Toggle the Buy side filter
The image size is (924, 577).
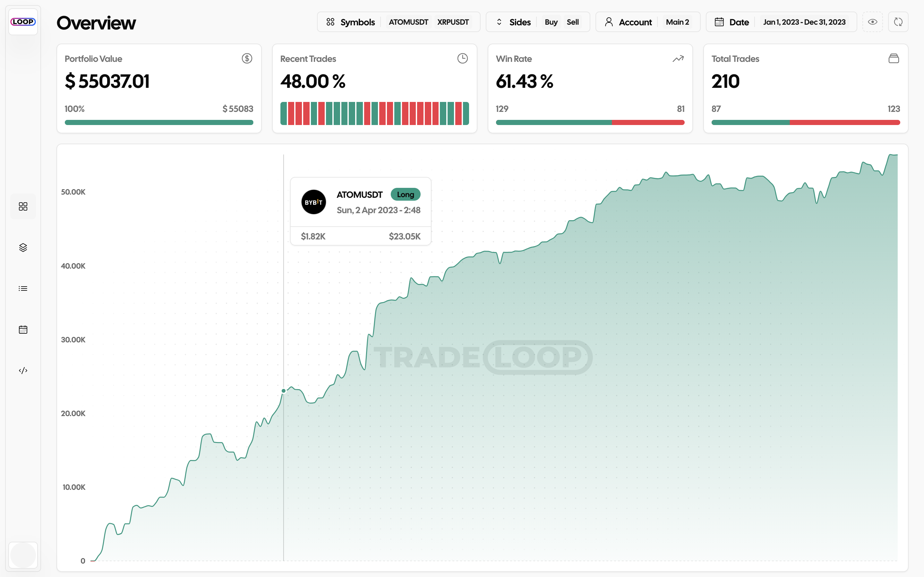click(551, 22)
